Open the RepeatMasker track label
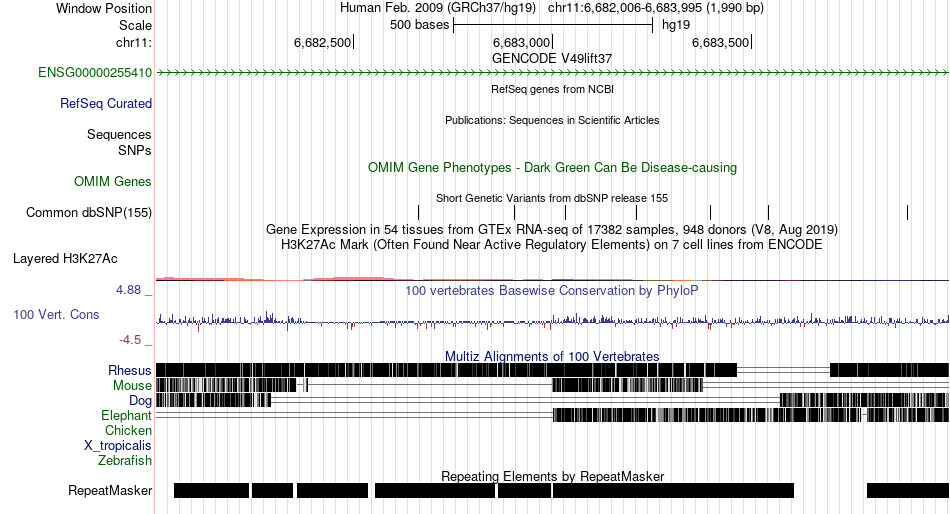Viewport: 950px width, 514px height. (110, 490)
